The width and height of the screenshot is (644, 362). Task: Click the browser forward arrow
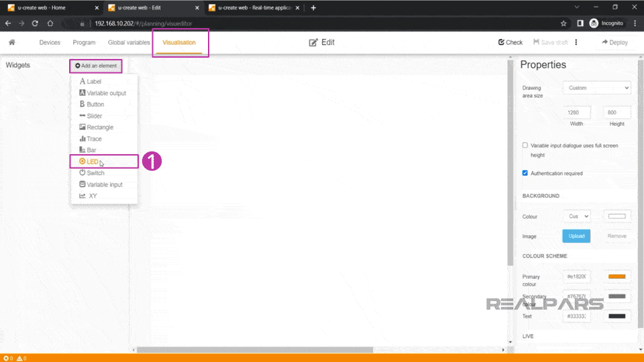21,23
